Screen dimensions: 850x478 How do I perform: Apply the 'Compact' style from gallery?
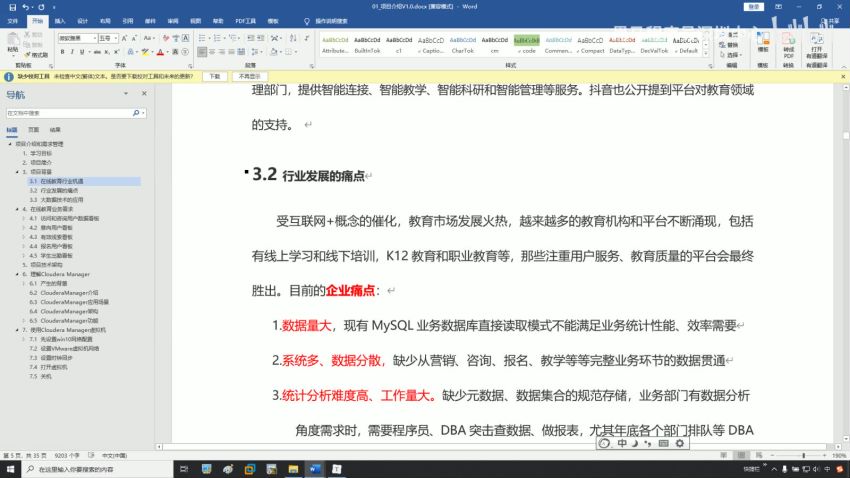(590, 44)
